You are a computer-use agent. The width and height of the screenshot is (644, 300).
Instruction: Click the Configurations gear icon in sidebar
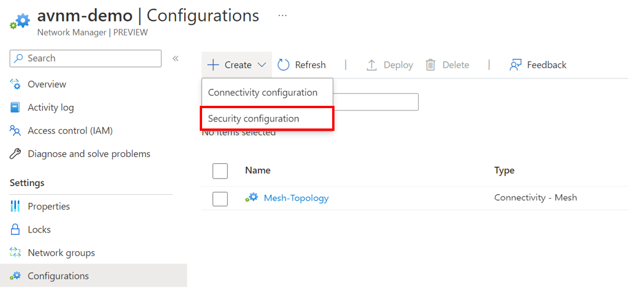15,276
